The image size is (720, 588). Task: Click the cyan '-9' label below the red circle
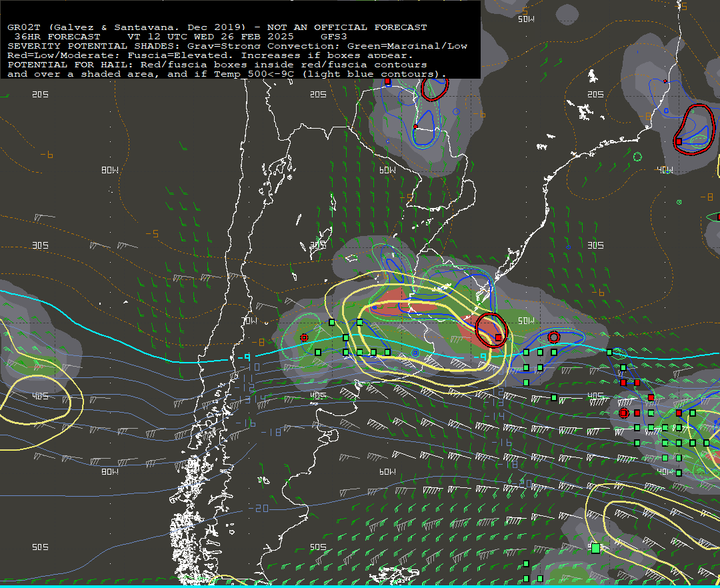pyautogui.click(x=479, y=357)
